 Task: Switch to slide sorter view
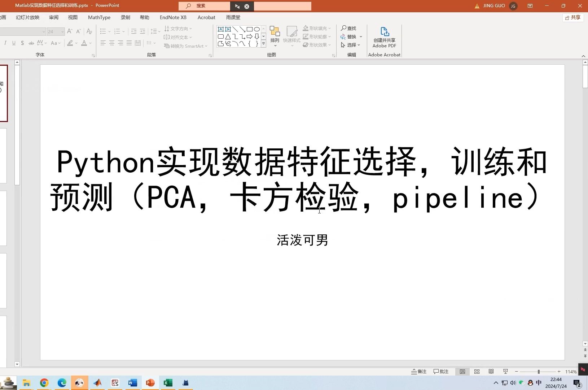point(477,372)
